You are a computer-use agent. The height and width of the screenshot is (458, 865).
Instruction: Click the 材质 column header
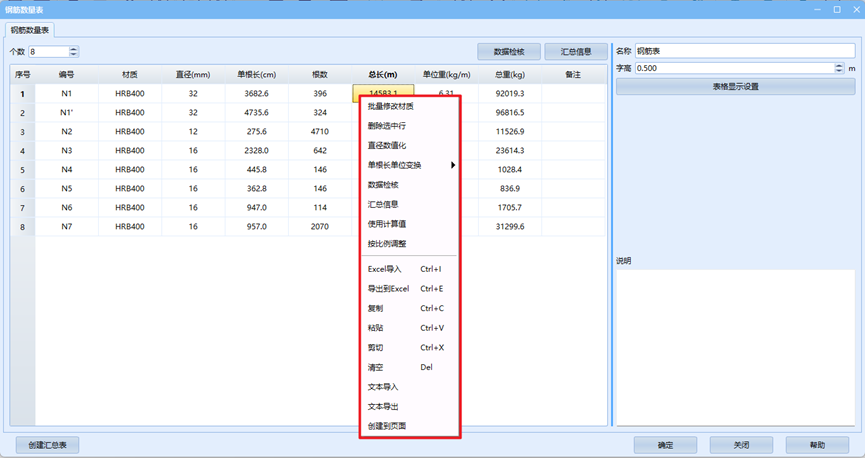tap(130, 75)
